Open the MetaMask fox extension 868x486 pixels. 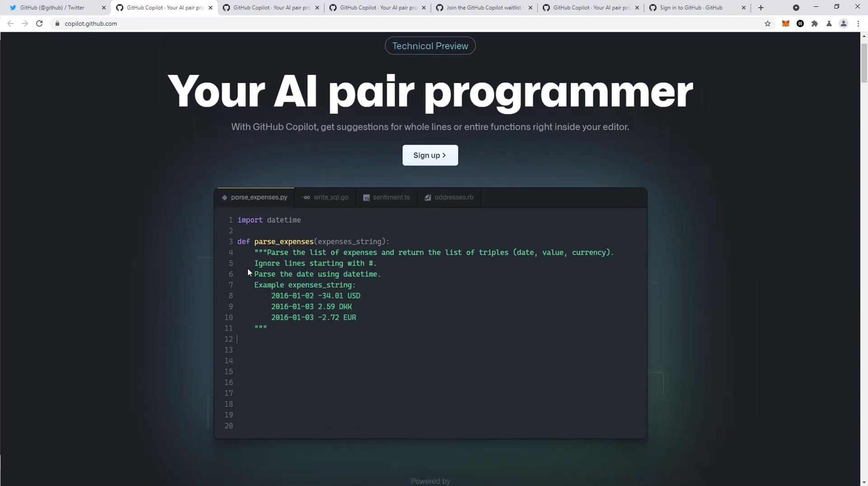786,23
